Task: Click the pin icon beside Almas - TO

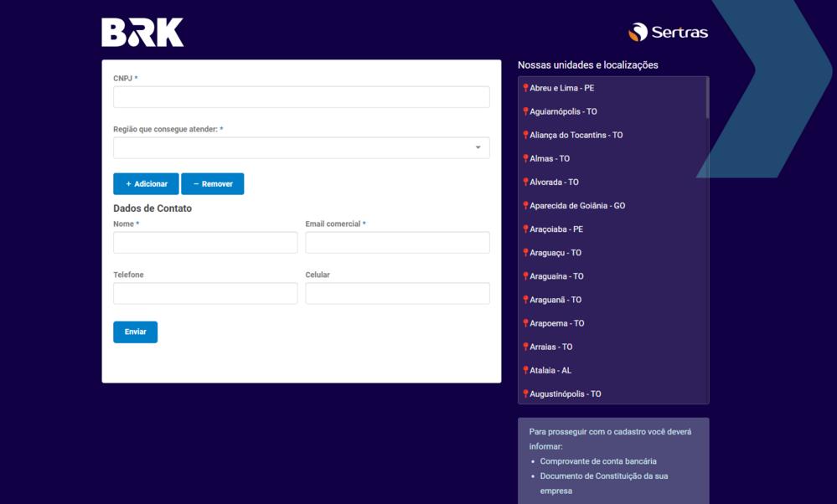Action: coord(525,158)
